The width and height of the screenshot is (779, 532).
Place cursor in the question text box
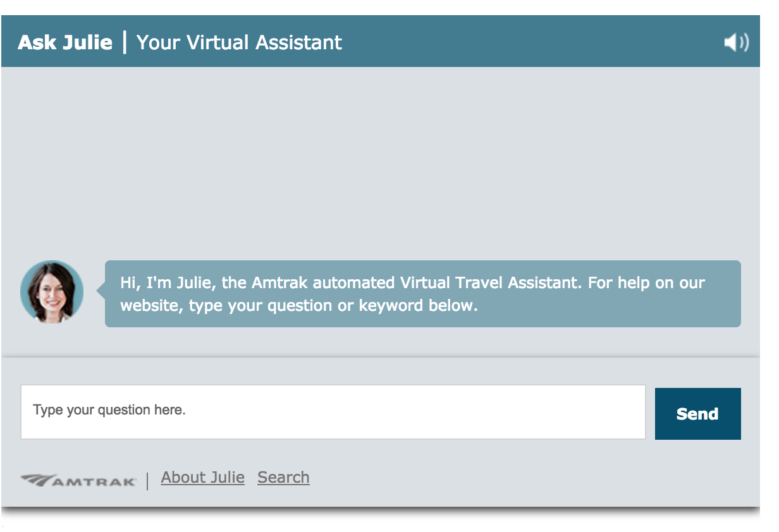click(333, 411)
